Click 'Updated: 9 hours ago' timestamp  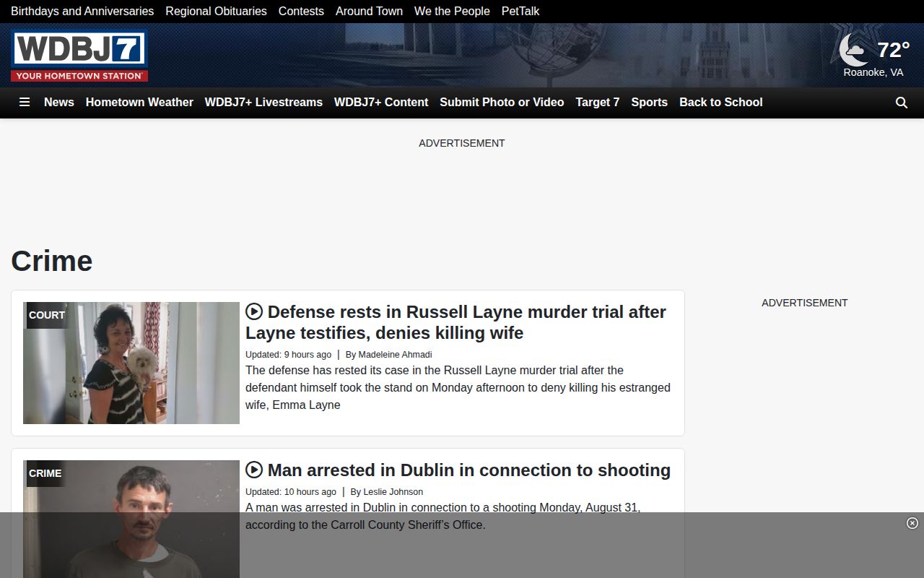[288, 355]
